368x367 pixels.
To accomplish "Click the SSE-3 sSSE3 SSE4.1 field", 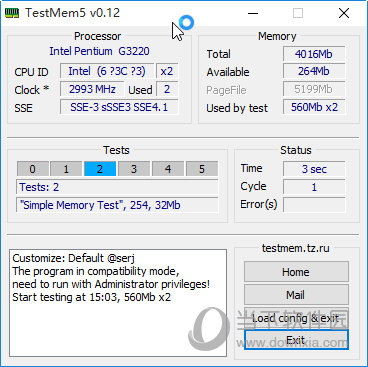I will pos(119,107).
